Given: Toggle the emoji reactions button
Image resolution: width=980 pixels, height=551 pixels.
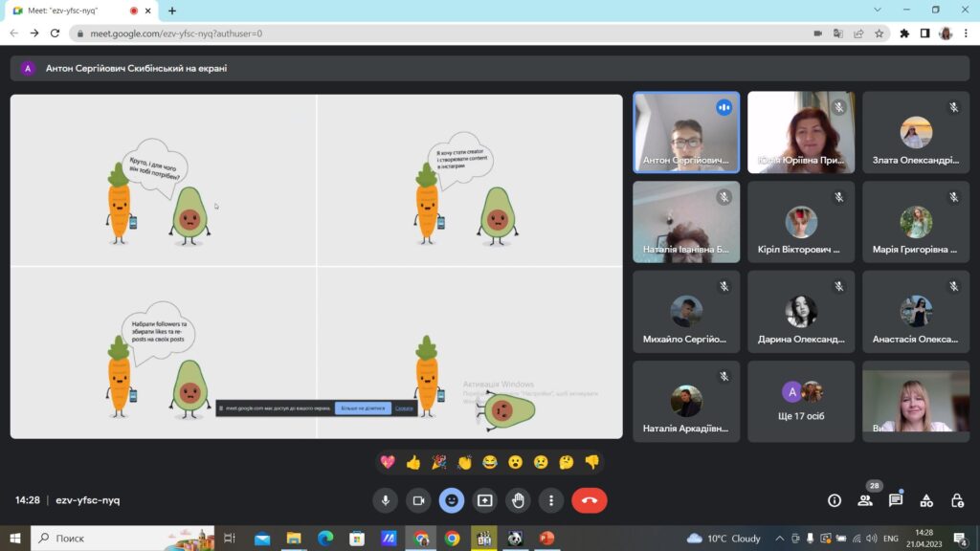Looking at the screenshot, I should click(x=452, y=500).
